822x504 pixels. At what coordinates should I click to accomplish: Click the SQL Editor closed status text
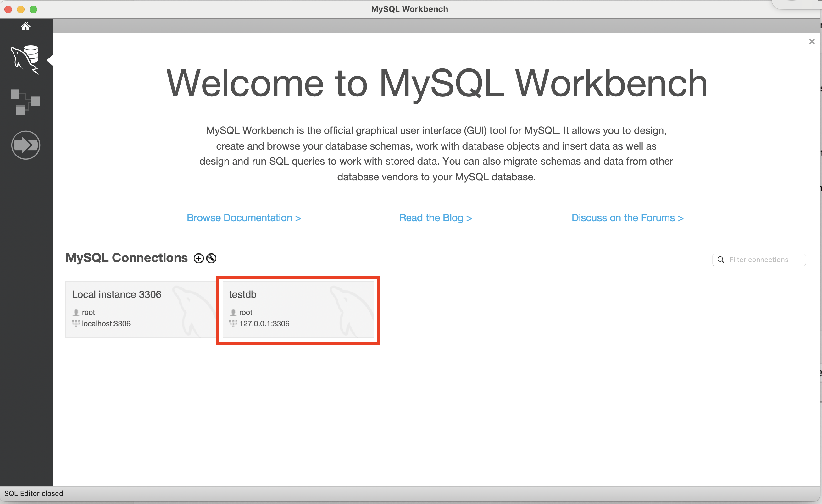point(34,493)
